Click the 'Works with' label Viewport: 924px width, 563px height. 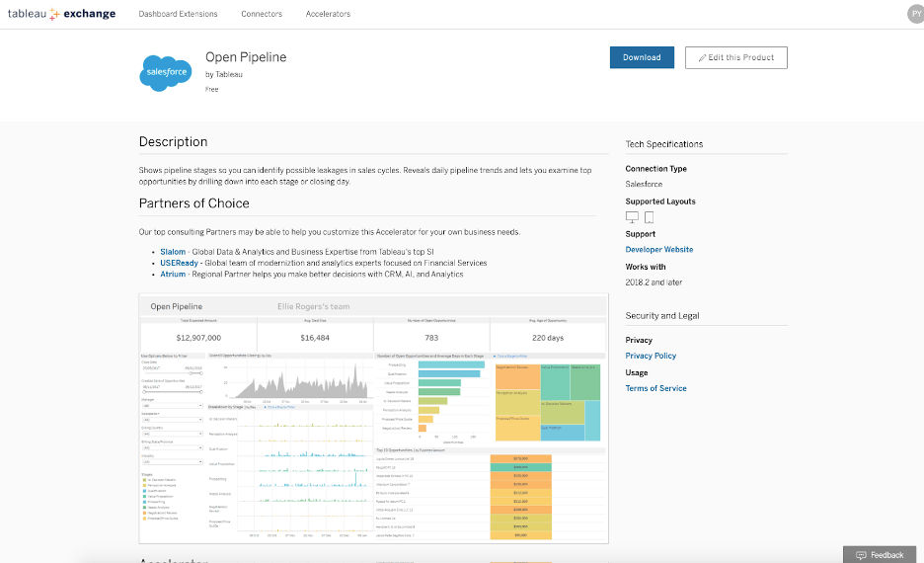(x=646, y=267)
